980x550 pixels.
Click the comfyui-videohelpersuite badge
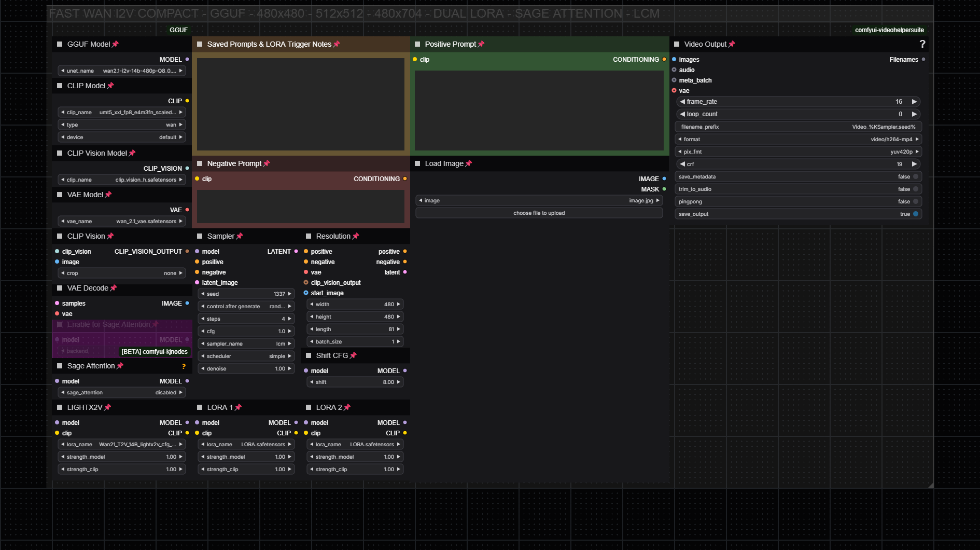(889, 30)
